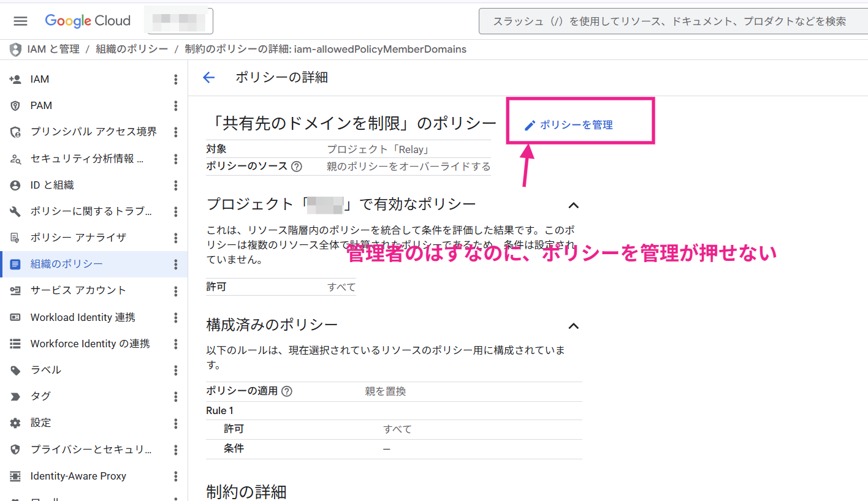
Task: Click the back arrow beside ポリシーの詳細
Action: tap(209, 77)
